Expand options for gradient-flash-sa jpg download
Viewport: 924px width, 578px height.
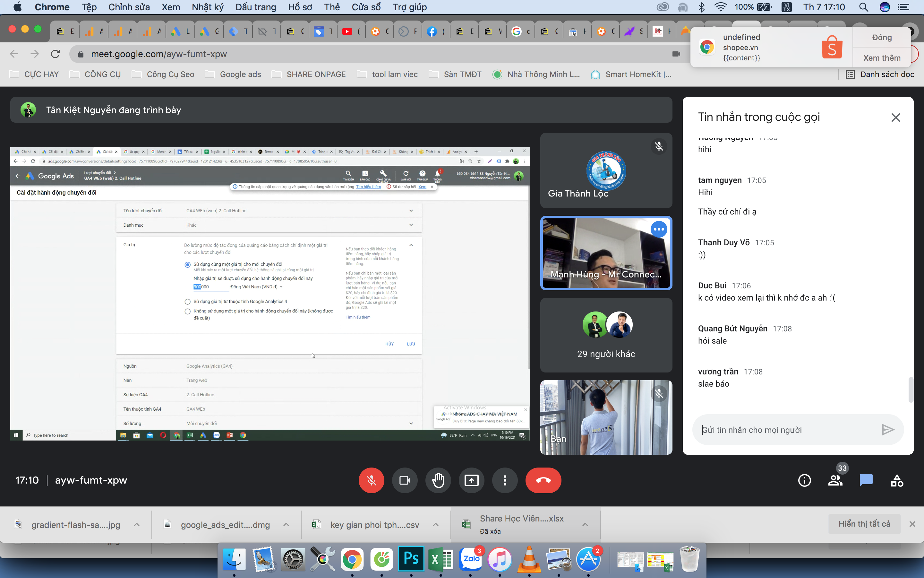137,524
